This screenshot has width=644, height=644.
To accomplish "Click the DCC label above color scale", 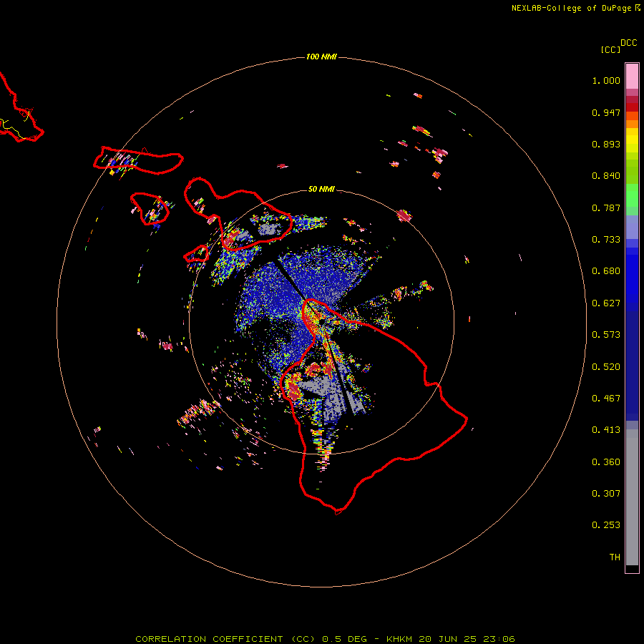I will (x=629, y=43).
